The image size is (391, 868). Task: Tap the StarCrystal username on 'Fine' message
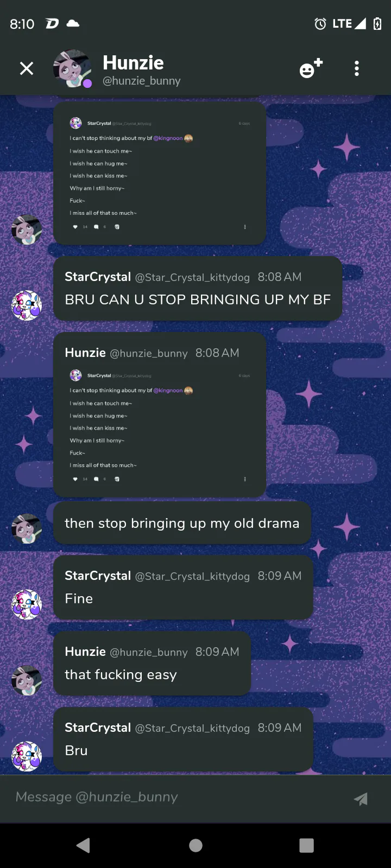(98, 576)
